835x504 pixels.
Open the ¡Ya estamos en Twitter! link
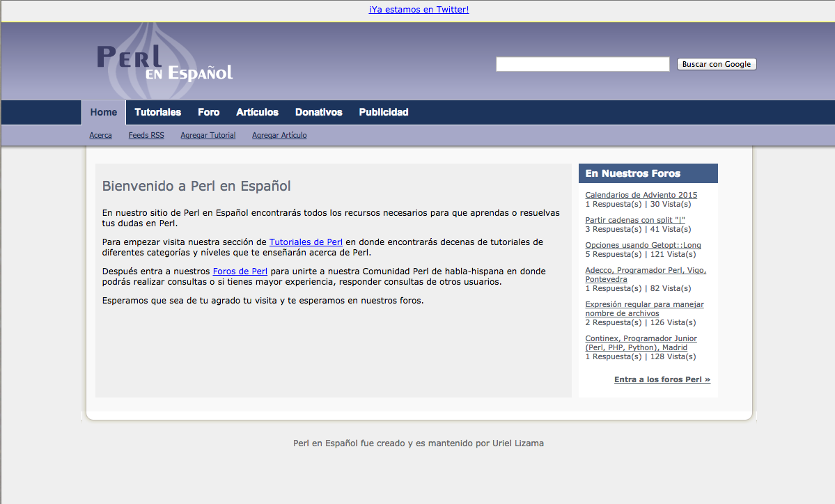[419, 9]
